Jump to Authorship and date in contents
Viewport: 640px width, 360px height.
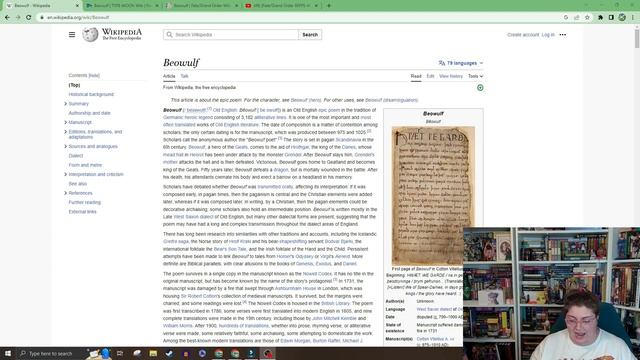click(x=89, y=113)
